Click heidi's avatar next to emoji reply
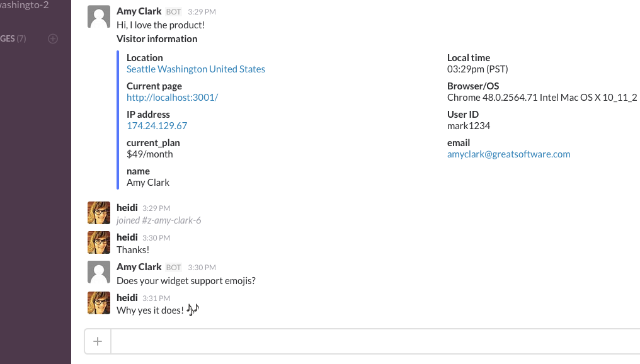The image size is (640, 364). point(99,303)
